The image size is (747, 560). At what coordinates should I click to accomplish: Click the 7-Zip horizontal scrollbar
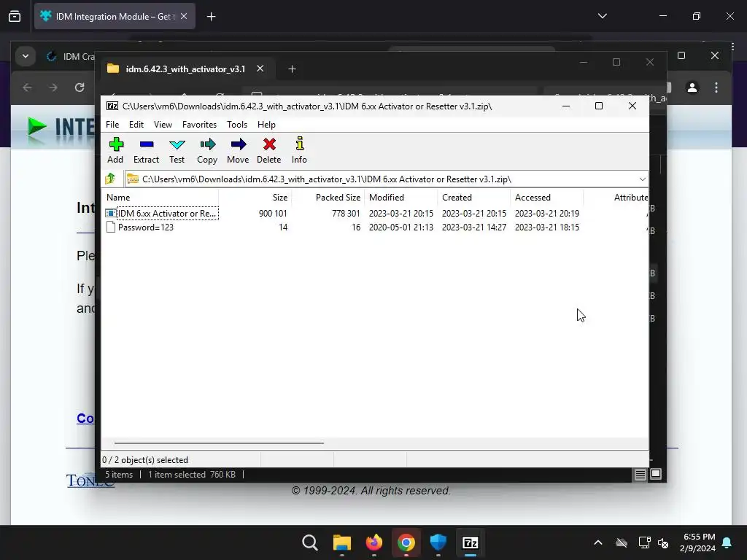[x=219, y=443]
